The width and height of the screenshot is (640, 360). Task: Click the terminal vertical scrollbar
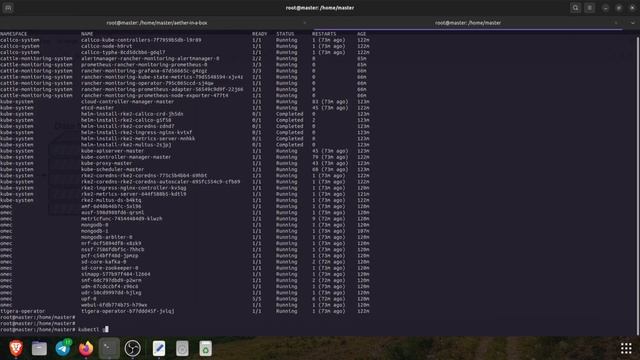[x=638, y=185]
